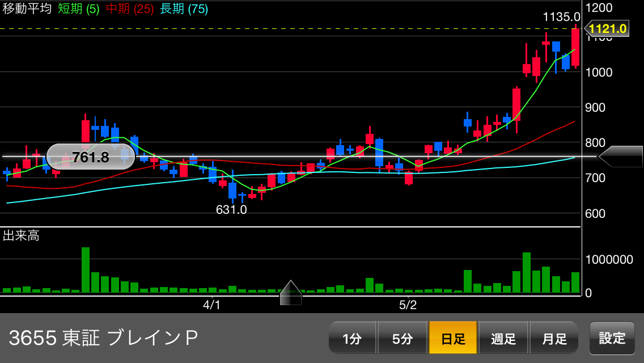Tap the 5/2 date label on axis
Viewport: 644px width, 363px height.
click(x=408, y=305)
